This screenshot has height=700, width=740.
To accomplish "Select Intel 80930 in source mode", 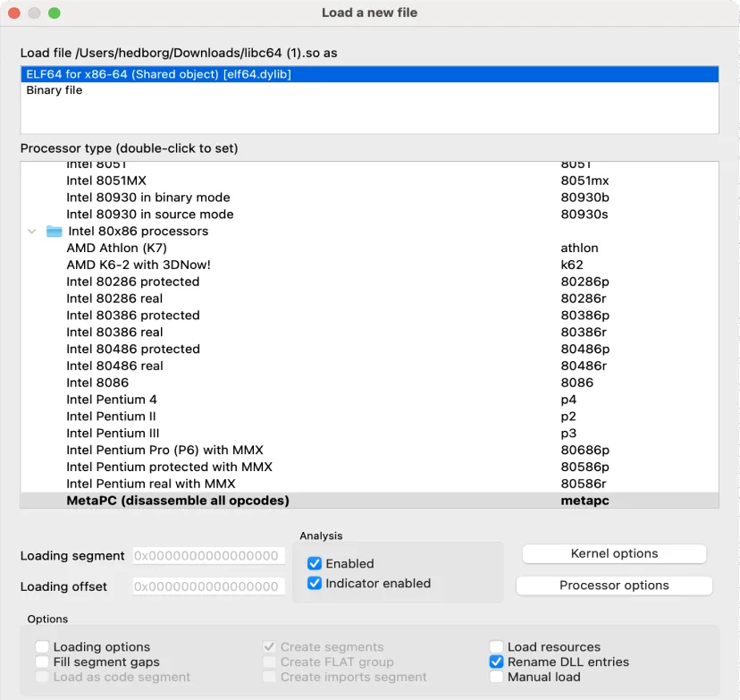I will pyautogui.click(x=369, y=215).
